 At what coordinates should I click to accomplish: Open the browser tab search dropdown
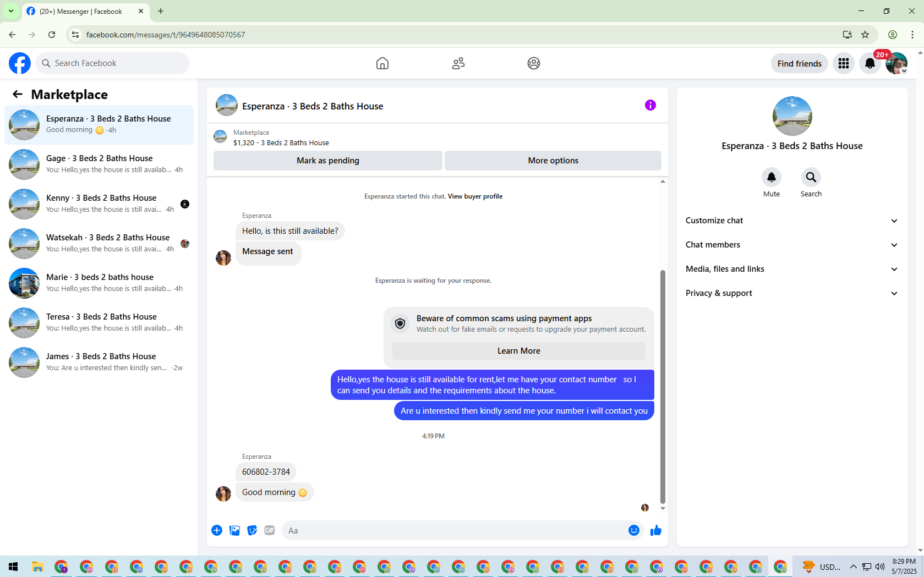(x=11, y=11)
